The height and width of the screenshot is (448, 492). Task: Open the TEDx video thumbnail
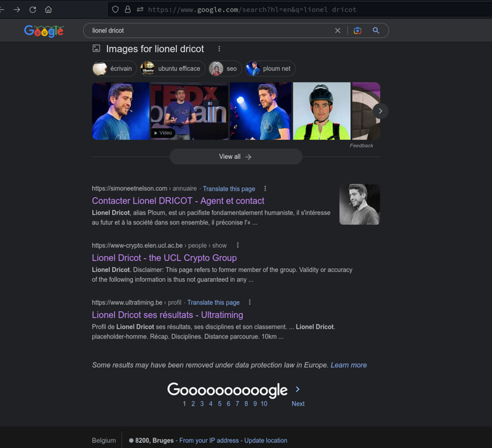(189, 111)
